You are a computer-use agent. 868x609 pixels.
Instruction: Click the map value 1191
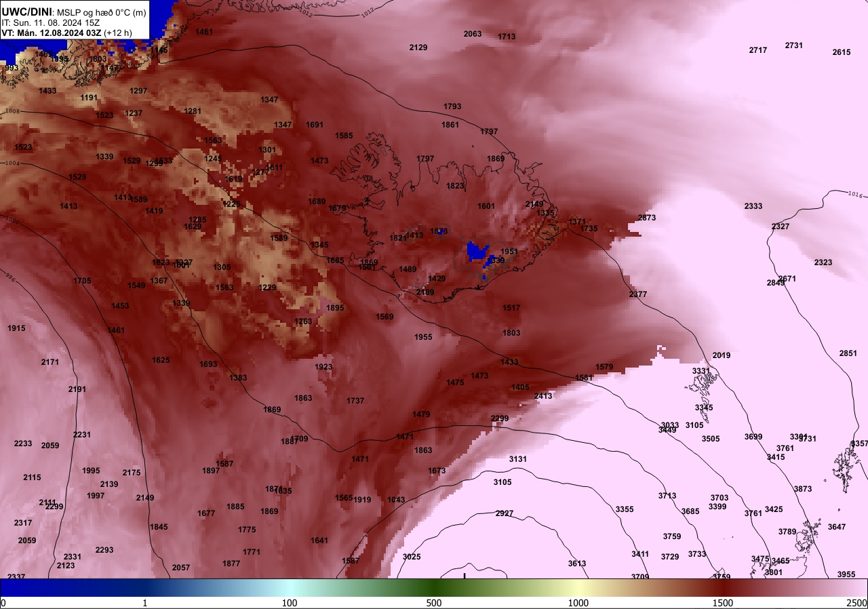coord(89,98)
